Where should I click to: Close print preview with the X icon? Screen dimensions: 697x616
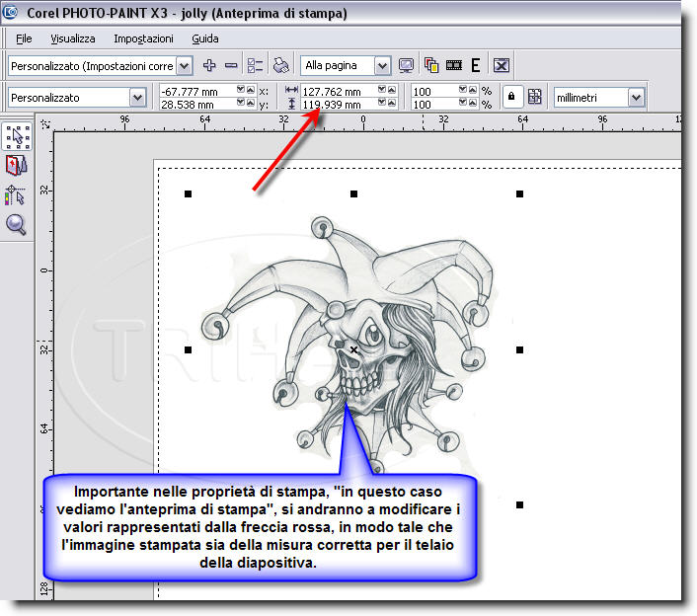click(x=502, y=66)
